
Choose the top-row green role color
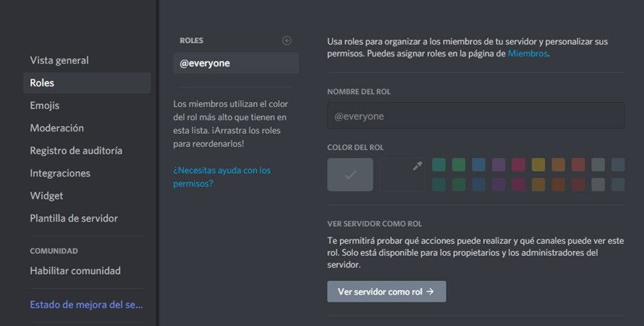tap(459, 165)
